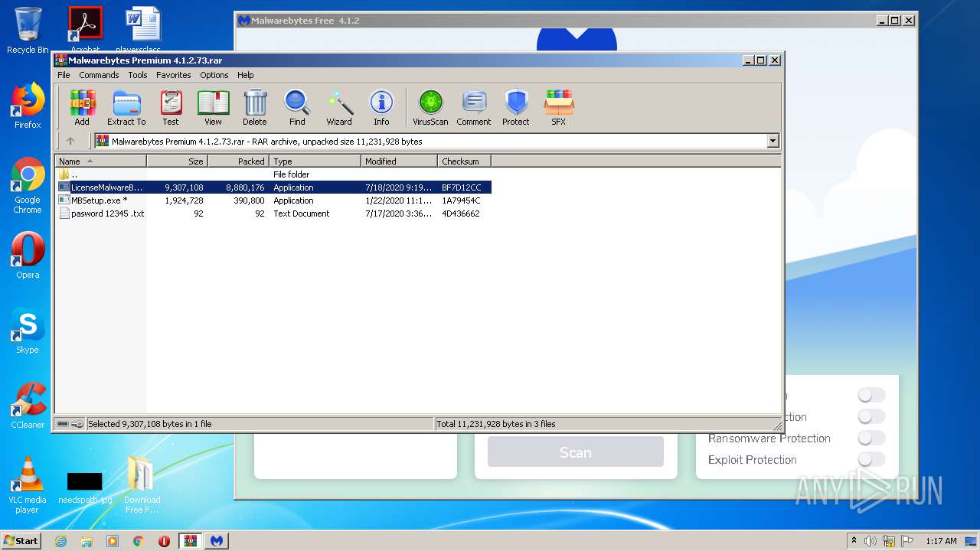The width and height of the screenshot is (980, 551).
Task: Switch to WinRAR taskbar button
Action: coord(190,541)
